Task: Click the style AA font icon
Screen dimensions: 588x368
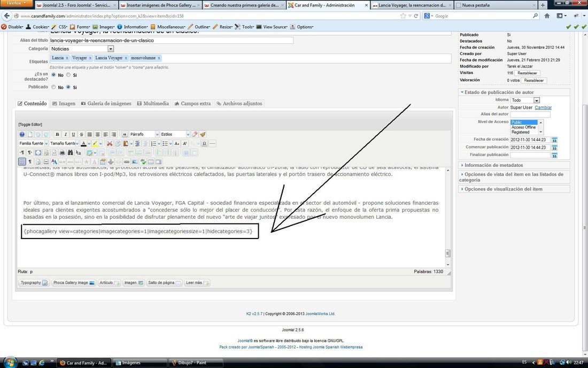Action: point(55,162)
